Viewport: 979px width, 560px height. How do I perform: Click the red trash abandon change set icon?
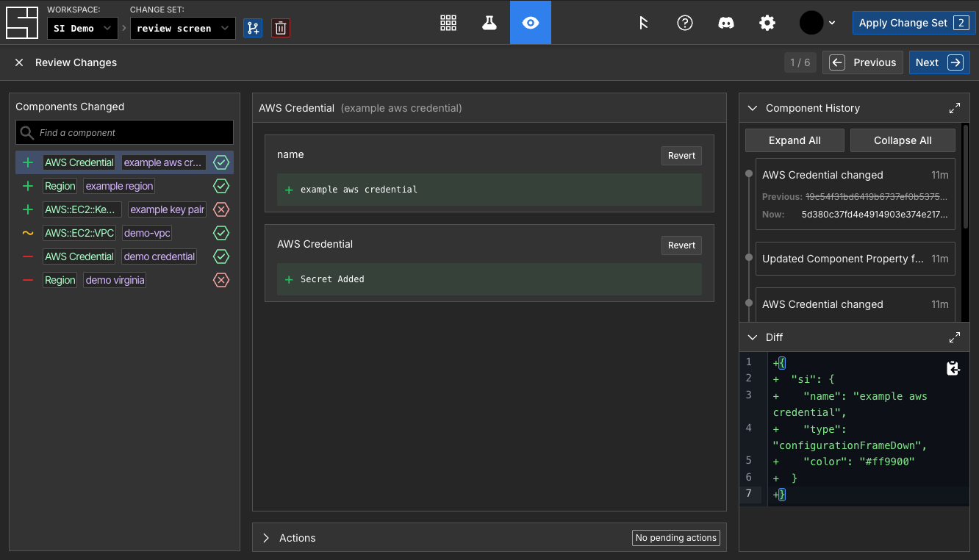pyautogui.click(x=281, y=28)
